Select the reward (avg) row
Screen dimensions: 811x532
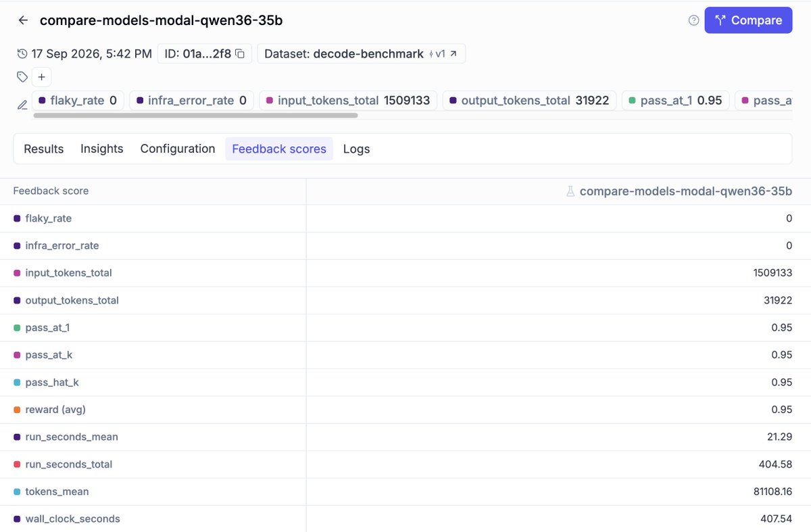pyautogui.click(x=405, y=409)
